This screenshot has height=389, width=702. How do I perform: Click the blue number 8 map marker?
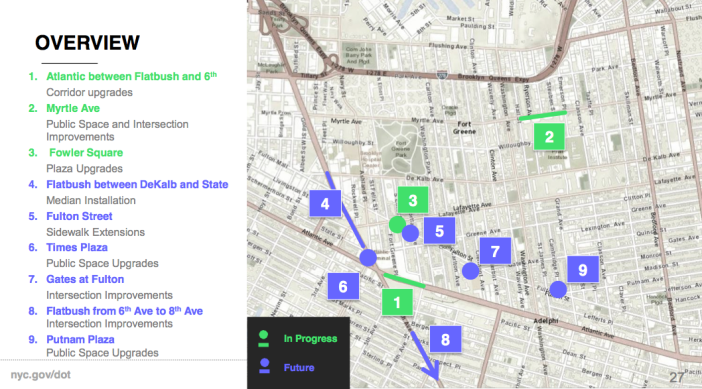[445, 339]
